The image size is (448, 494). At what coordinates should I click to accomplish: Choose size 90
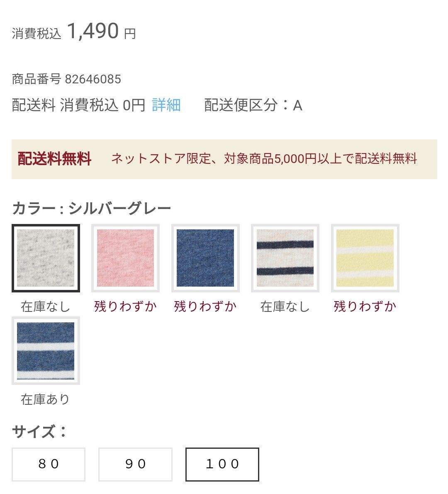point(135,464)
